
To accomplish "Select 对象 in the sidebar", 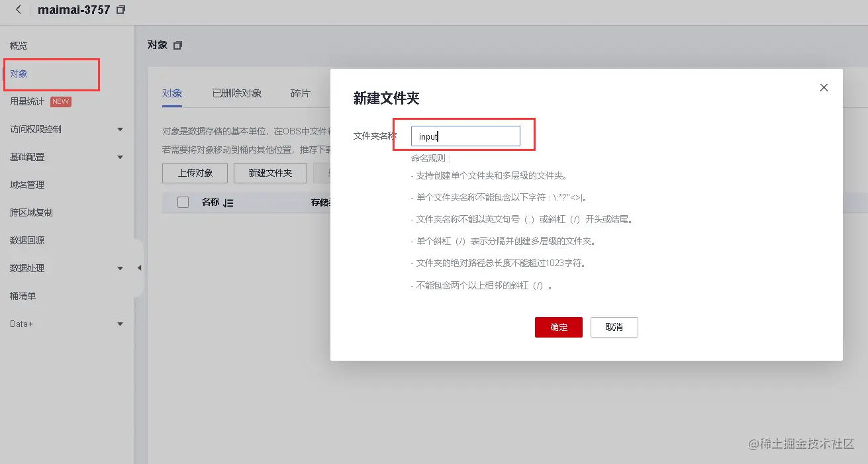I will (x=19, y=73).
